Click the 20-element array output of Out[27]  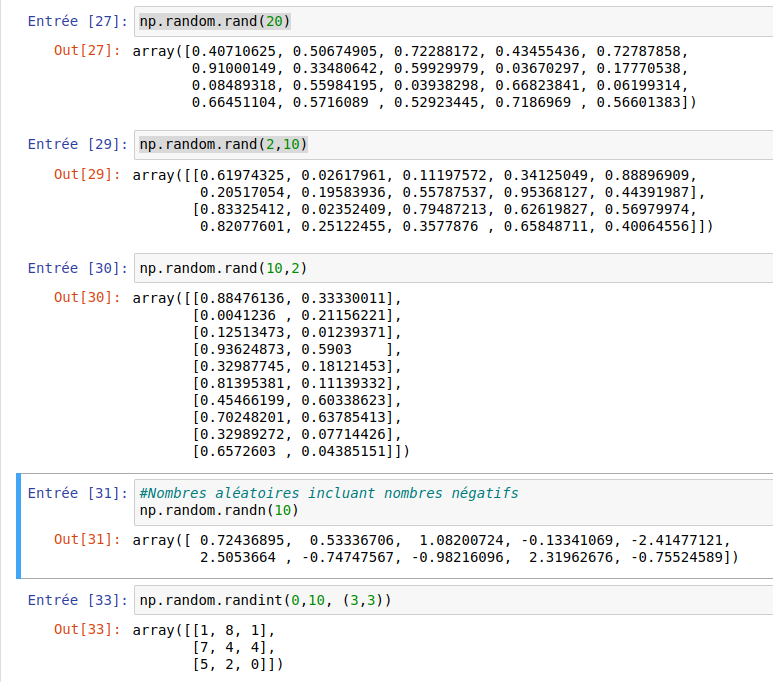(415, 76)
